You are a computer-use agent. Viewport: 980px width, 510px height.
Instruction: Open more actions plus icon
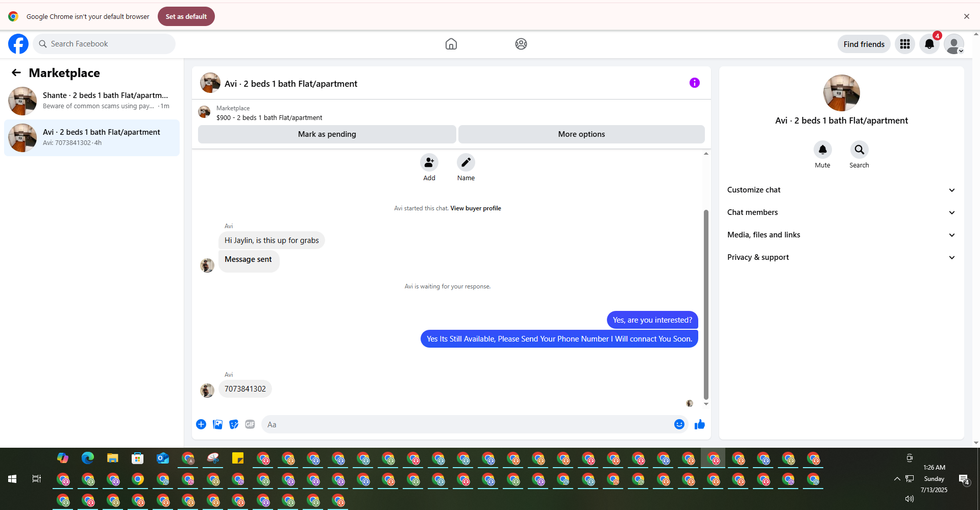(201, 424)
